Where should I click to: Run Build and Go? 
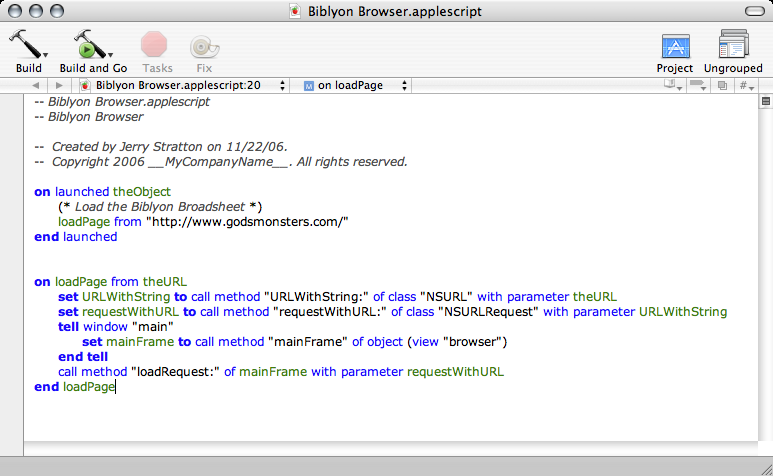[x=89, y=45]
